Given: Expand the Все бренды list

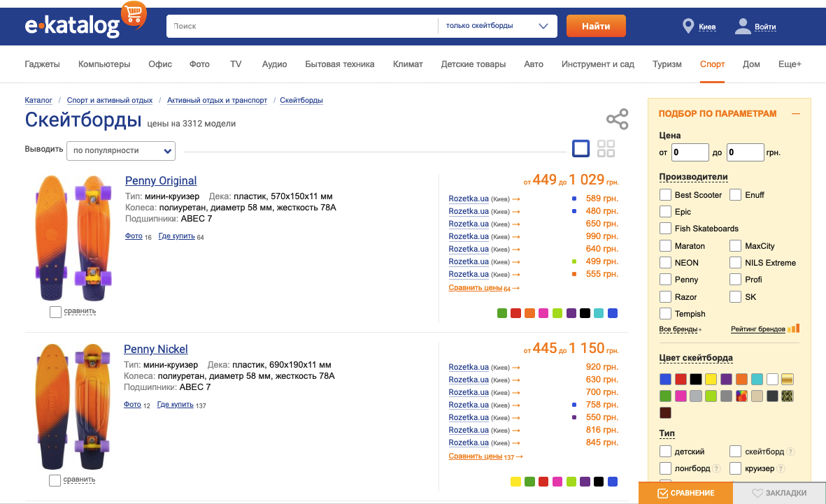Looking at the screenshot, I should (x=680, y=329).
